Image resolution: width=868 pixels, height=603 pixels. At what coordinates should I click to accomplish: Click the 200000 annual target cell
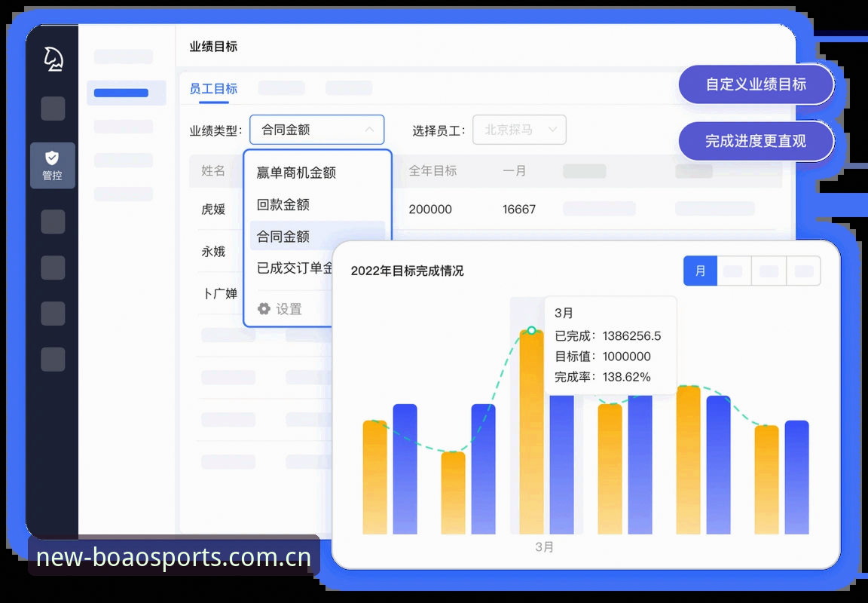pos(430,210)
